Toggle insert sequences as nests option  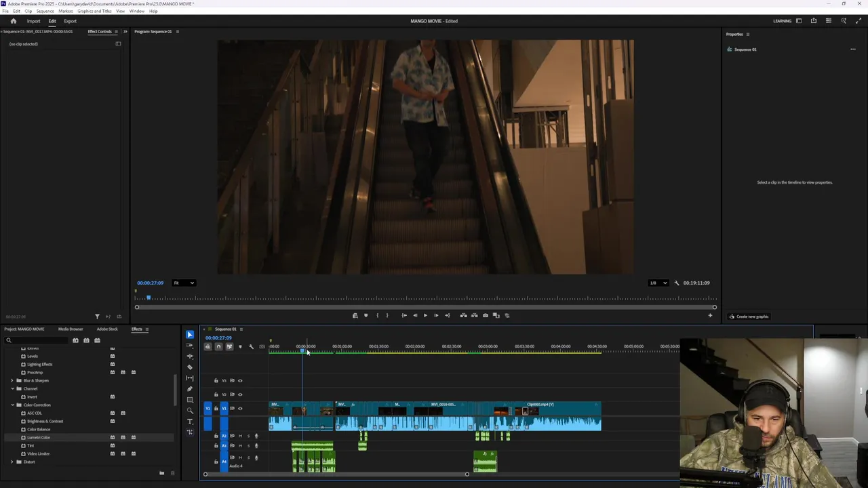click(x=208, y=346)
